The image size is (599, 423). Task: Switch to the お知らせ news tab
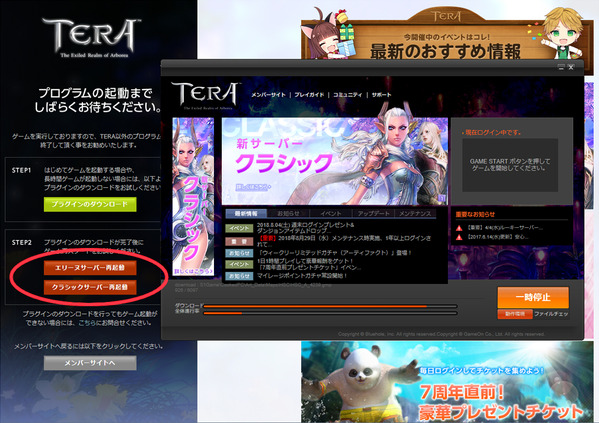pyautogui.click(x=288, y=214)
